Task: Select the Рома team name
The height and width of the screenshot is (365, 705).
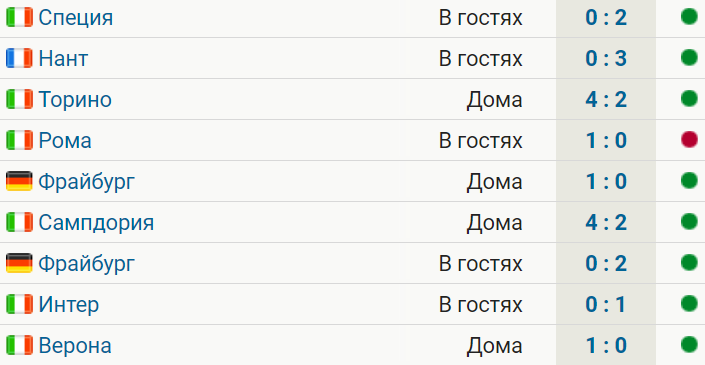Action: click(x=65, y=141)
